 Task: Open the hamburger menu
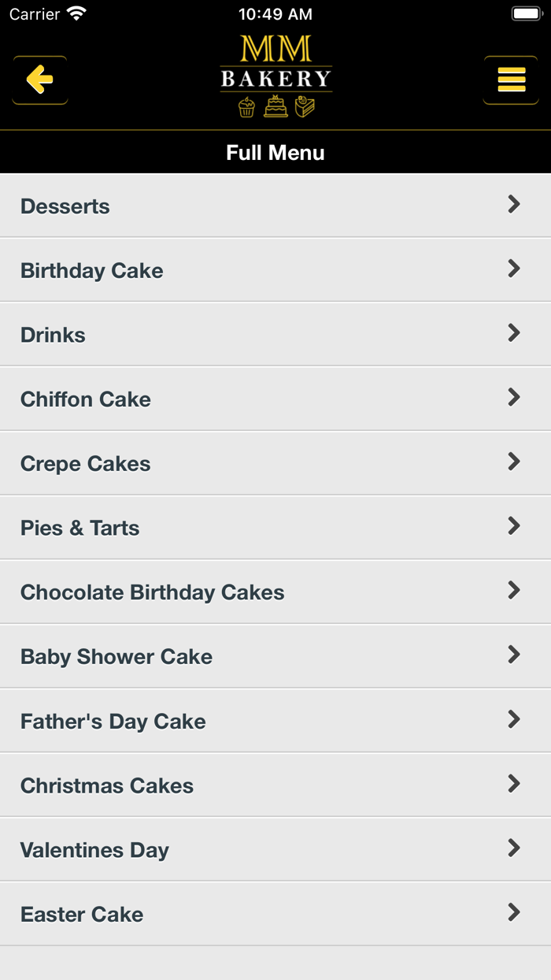(511, 80)
